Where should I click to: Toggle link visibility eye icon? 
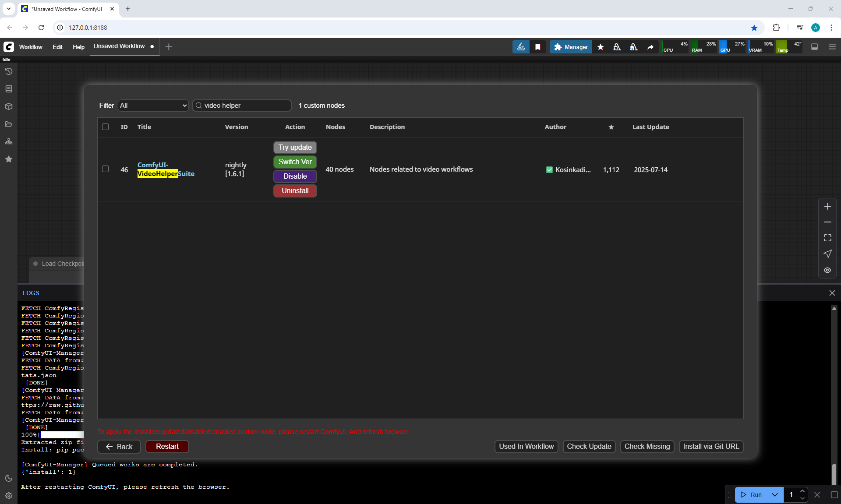[x=827, y=270]
